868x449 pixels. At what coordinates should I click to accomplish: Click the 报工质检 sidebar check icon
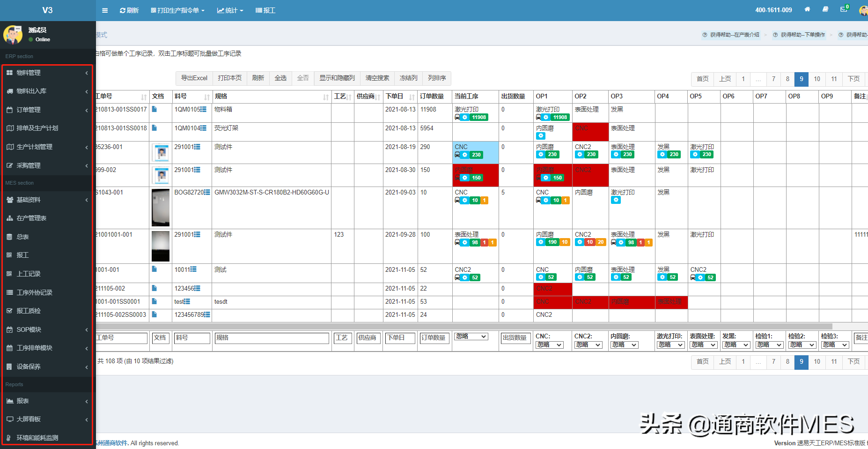click(9, 311)
